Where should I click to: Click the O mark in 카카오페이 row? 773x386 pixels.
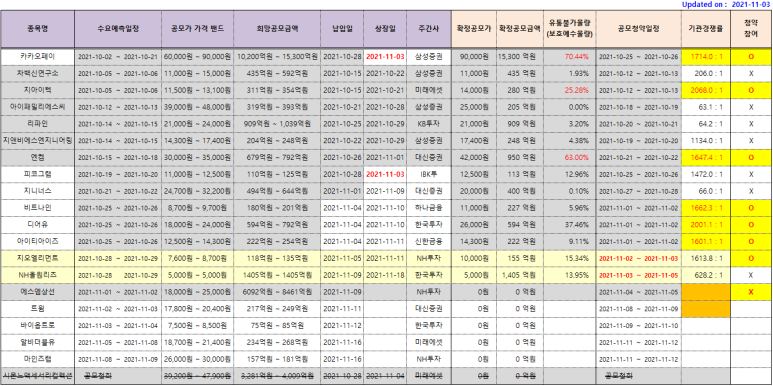pyautogui.click(x=751, y=57)
